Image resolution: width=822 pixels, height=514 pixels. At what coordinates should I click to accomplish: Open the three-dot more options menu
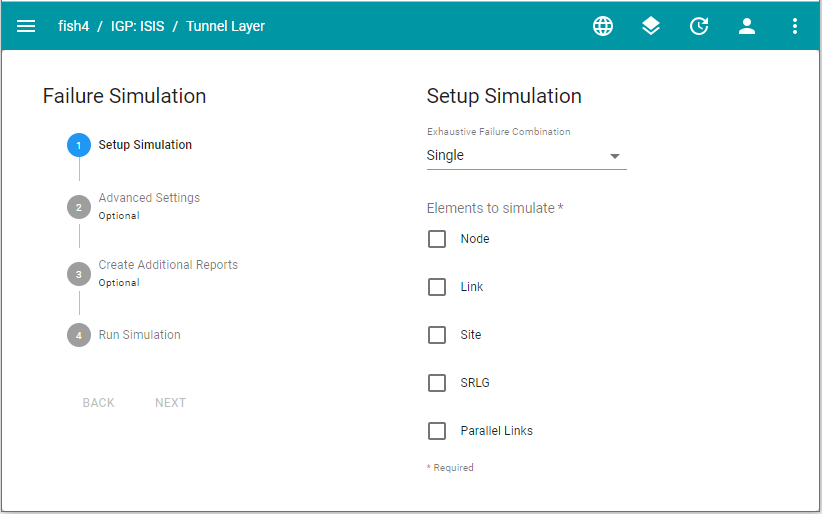795,27
